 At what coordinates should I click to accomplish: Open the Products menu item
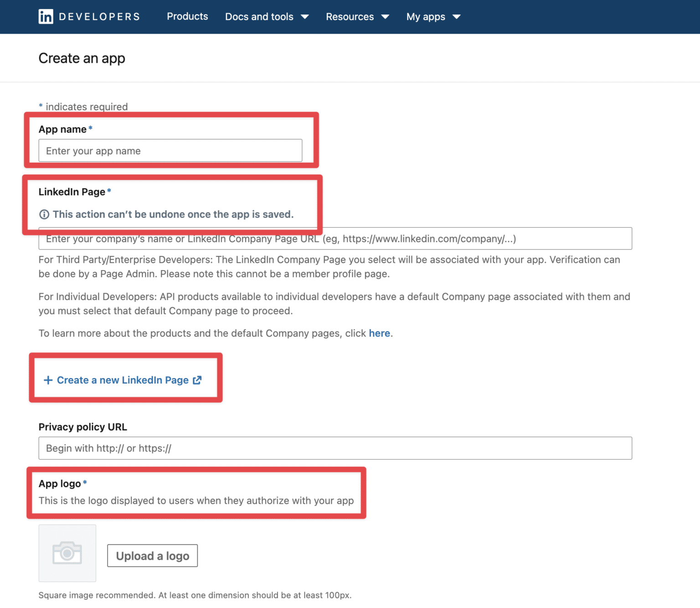click(187, 16)
